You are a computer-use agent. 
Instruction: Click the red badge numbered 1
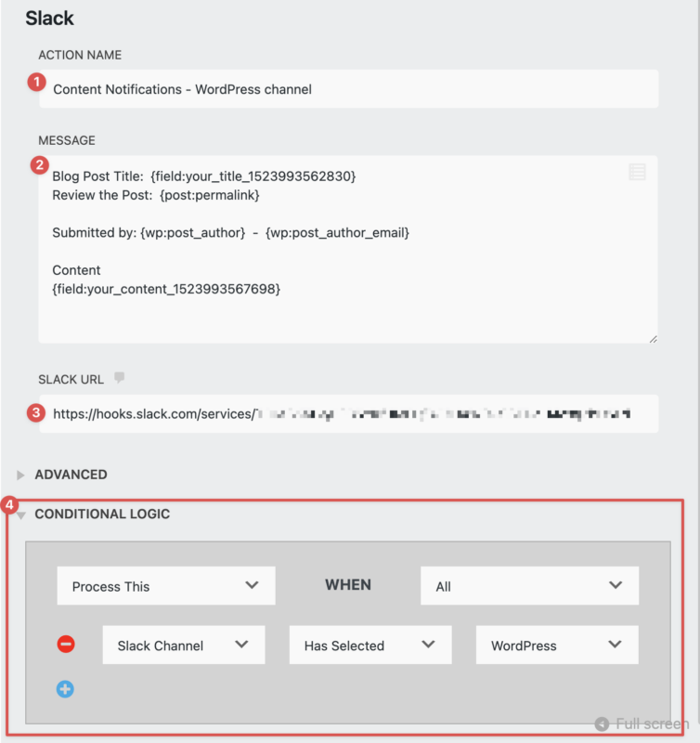pos(35,83)
